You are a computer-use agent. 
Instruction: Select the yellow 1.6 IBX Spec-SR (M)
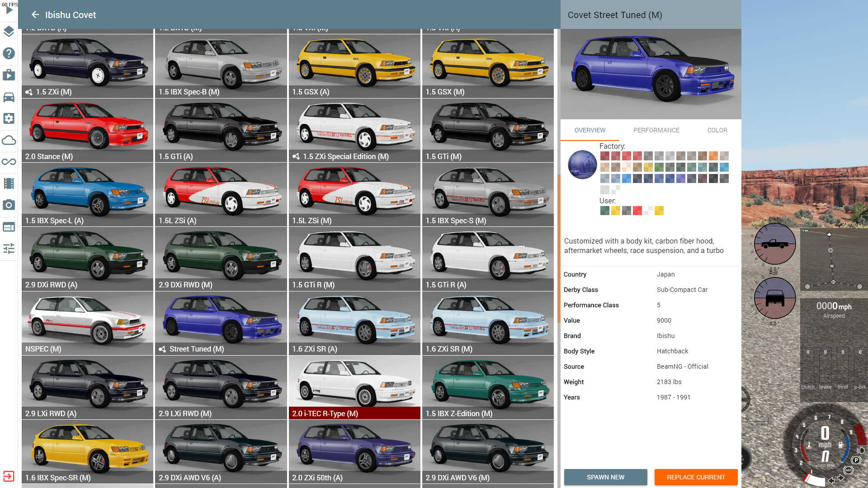[x=87, y=452]
